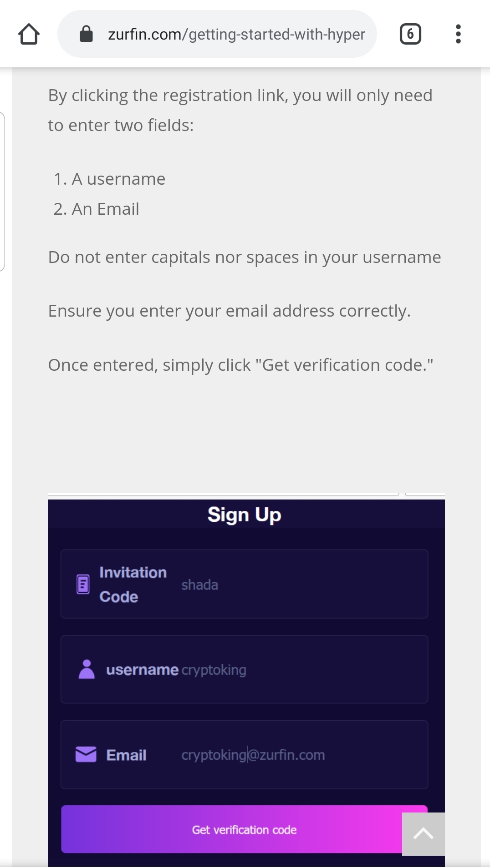The height and width of the screenshot is (868, 490).
Task: Tap the invitation code document icon
Action: pos(83,585)
